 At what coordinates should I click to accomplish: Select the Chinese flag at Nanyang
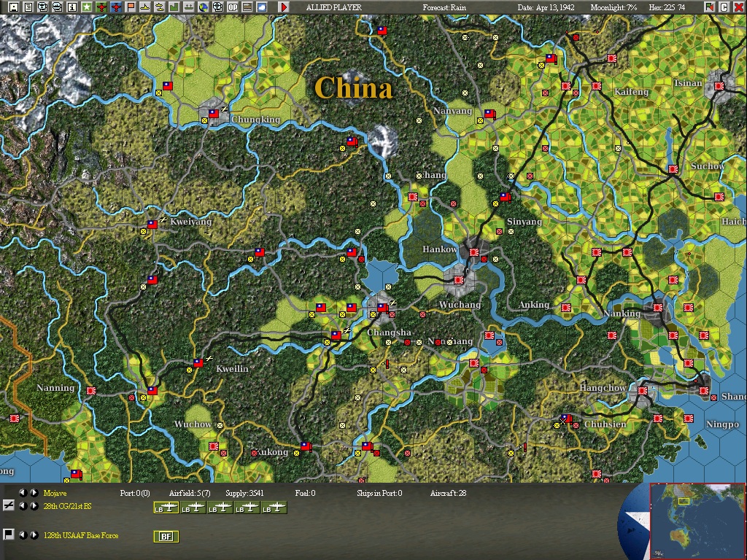489,114
